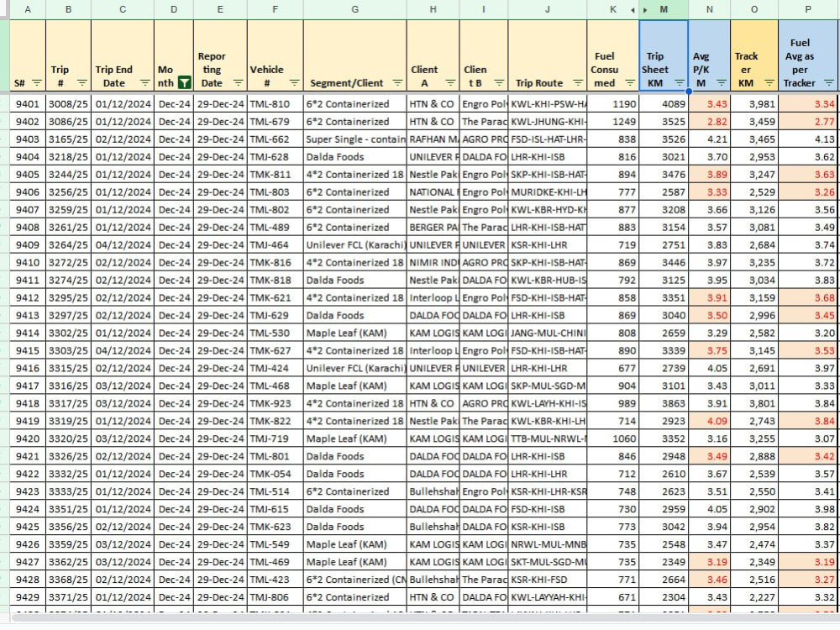Select vehicle cell TMK-054
Screen dimensions: 840x630
[x=276, y=474]
